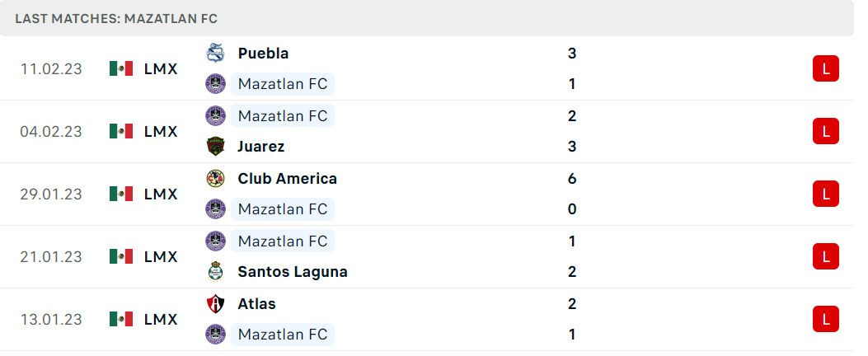Click the Last Matches: Mazatlan FC header
Screen dimensions: 868x356
pos(116,19)
